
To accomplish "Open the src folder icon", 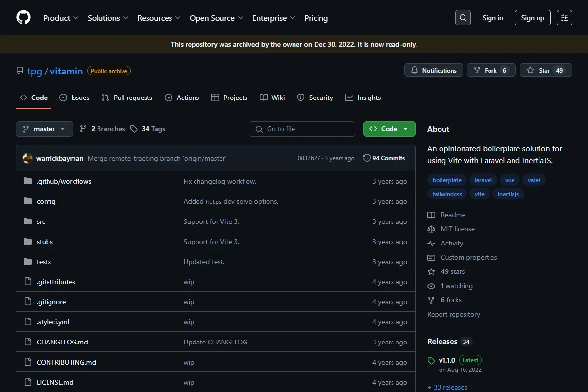I will (x=28, y=221).
